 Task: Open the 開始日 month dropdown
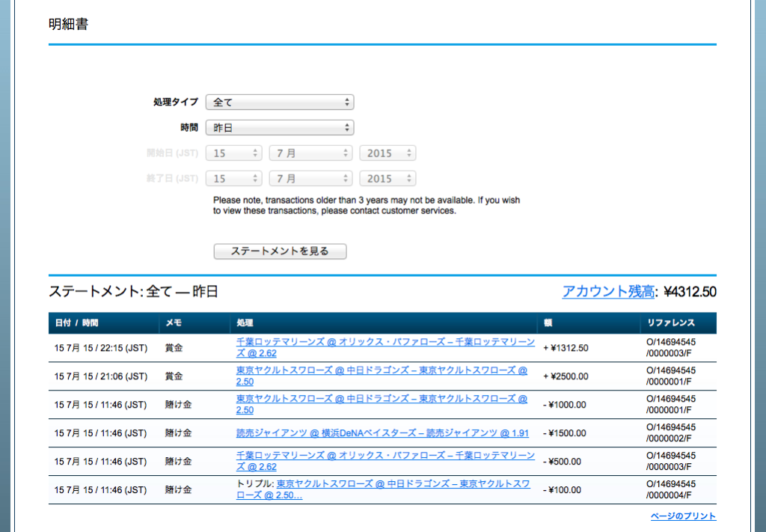[x=310, y=153]
